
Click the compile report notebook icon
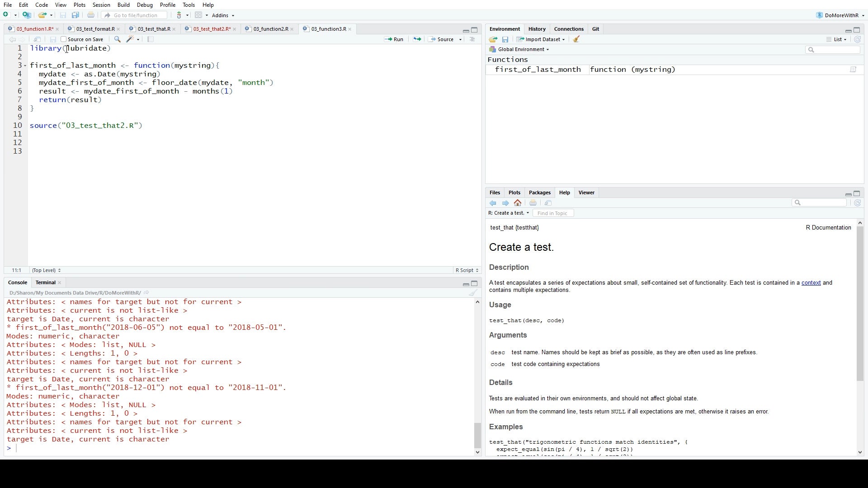click(151, 39)
